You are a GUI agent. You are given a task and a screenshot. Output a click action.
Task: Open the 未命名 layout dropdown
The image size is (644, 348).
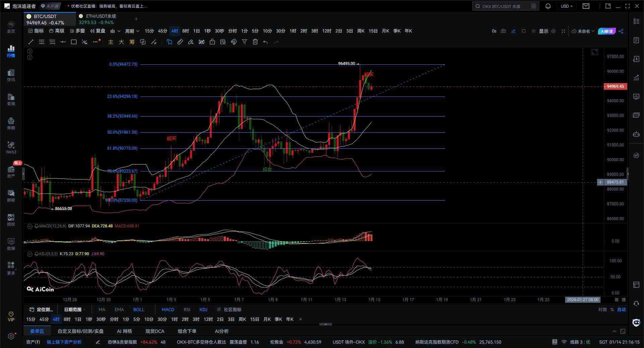(583, 31)
